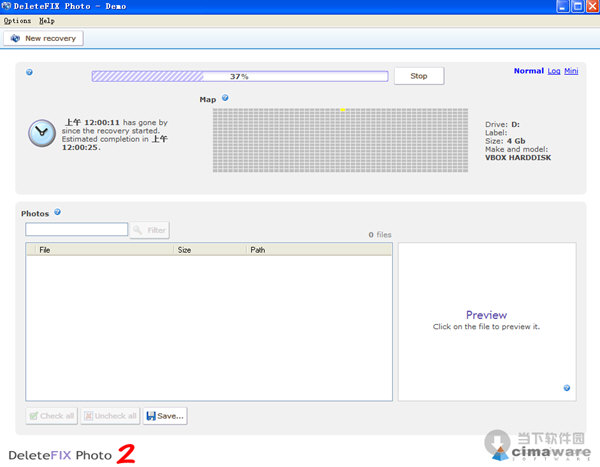Click the '0 files' count text
The width and height of the screenshot is (600, 467).
(x=380, y=235)
